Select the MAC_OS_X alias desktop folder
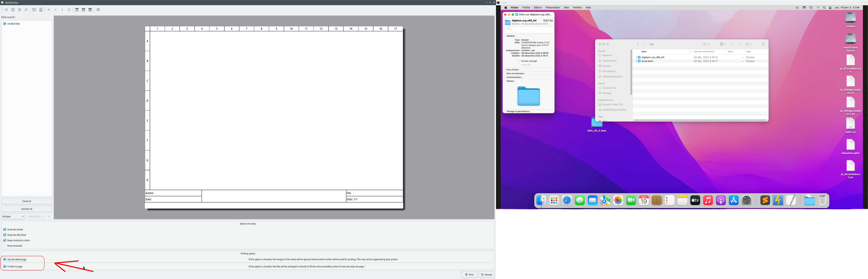 tap(597, 124)
